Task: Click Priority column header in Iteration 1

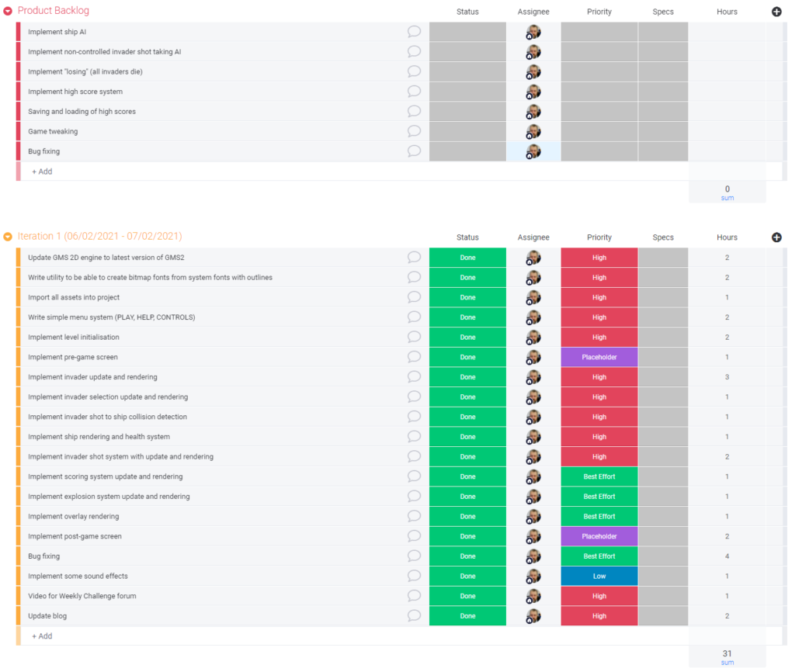Action: (599, 237)
